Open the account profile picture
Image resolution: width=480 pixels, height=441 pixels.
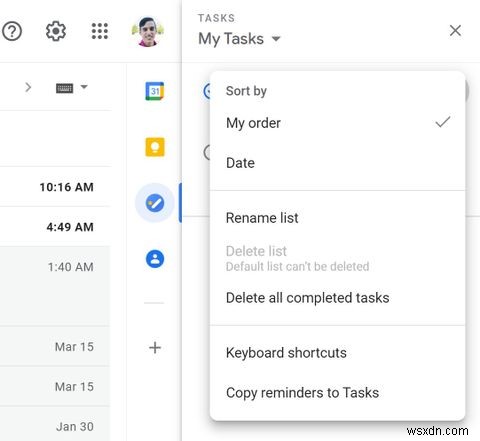(x=148, y=32)
